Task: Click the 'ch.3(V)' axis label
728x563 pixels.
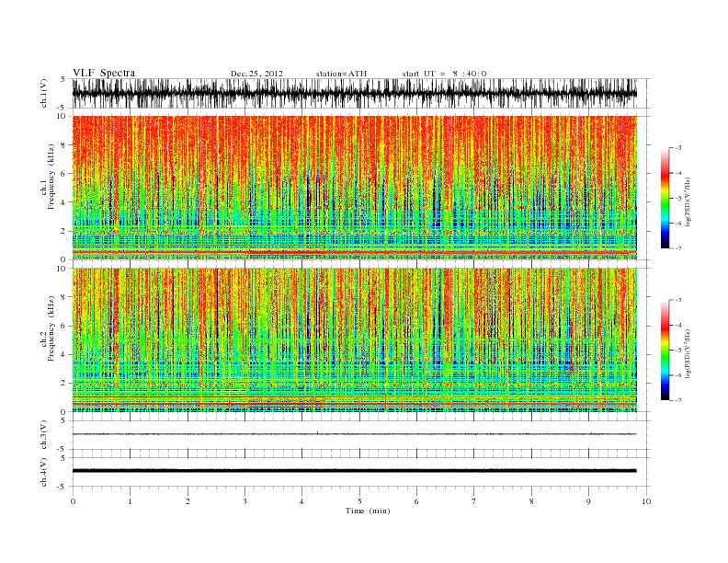Action: pyautogui.click(x=44, y=435)
